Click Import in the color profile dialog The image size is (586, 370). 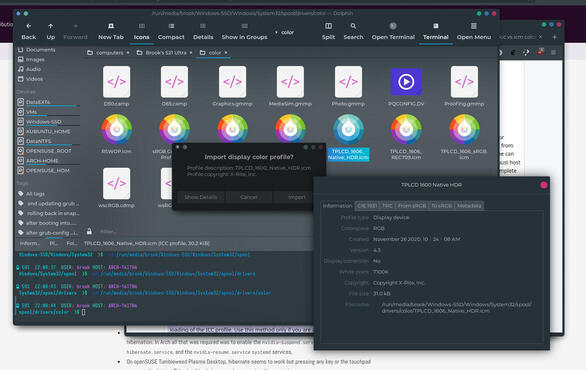click(297, 197)
